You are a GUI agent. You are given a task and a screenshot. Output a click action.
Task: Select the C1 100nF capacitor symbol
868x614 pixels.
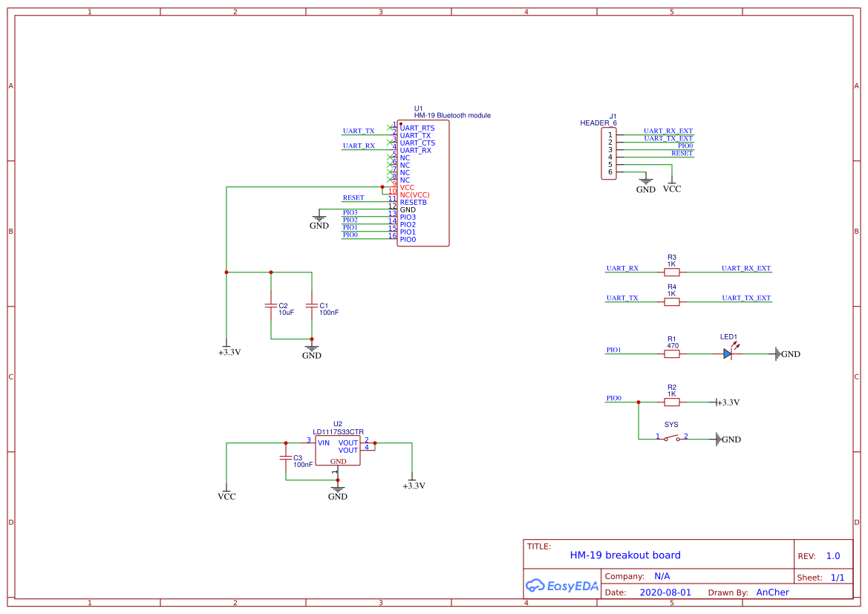tap(312, 306)
